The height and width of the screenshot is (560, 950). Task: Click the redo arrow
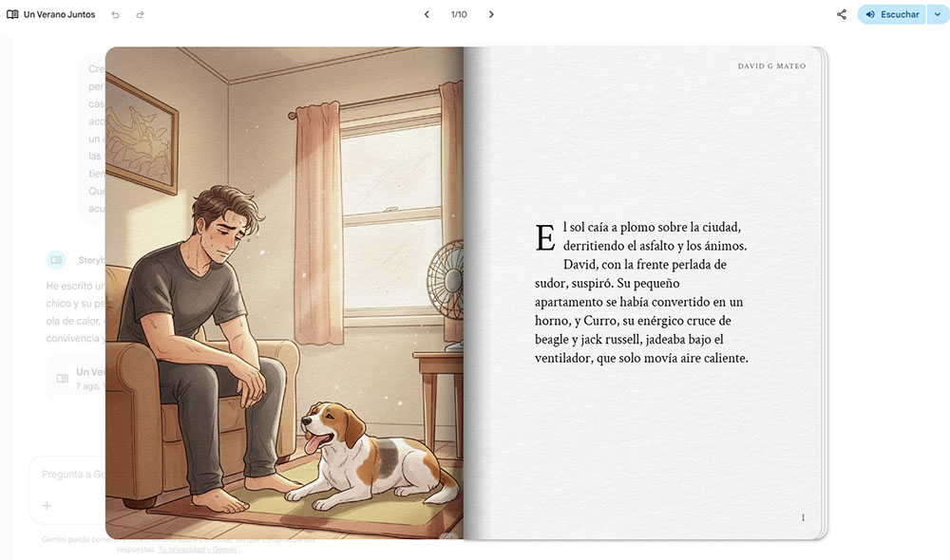point(139,14)
